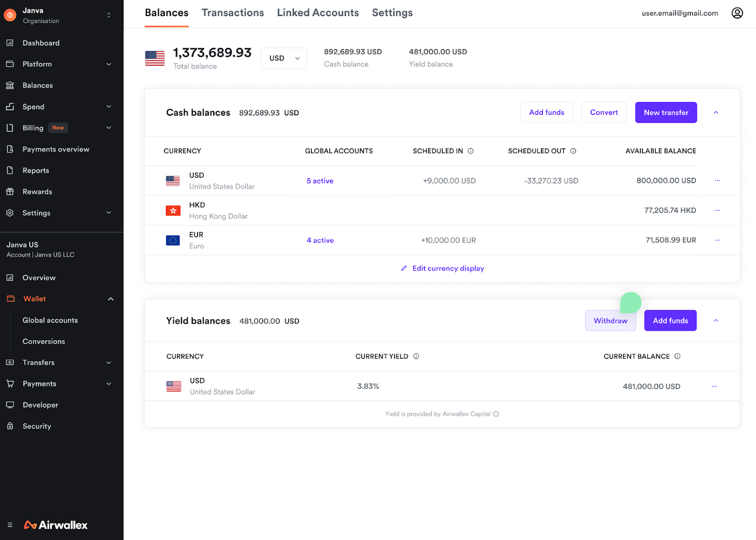Viewport: 756px width, 540px height.
Task: Collapse the Cash balances section
Action: point(716,112)
